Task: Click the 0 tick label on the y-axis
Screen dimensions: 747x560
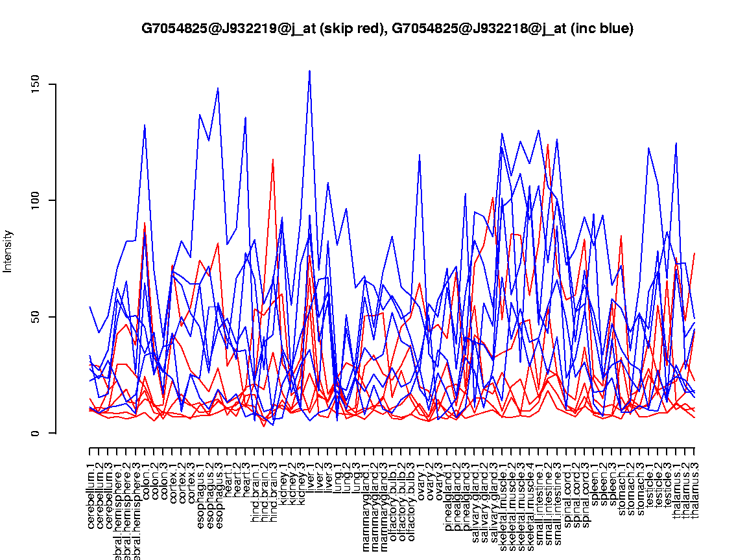Action: pyautogui.click(x=38, y=433)
